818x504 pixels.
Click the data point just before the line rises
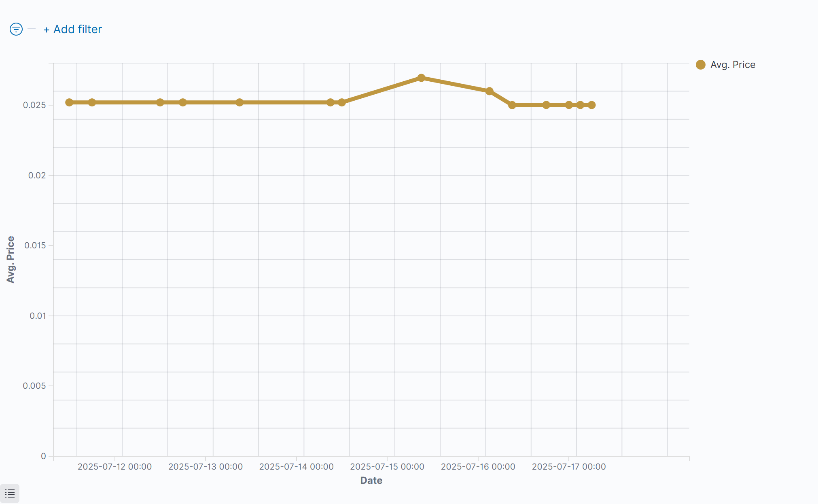point(342,102)
